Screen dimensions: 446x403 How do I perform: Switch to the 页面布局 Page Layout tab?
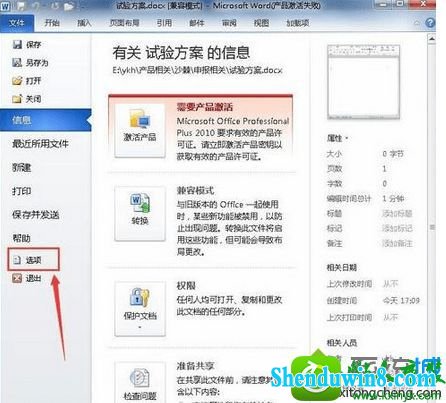click(x=124, y=23)
